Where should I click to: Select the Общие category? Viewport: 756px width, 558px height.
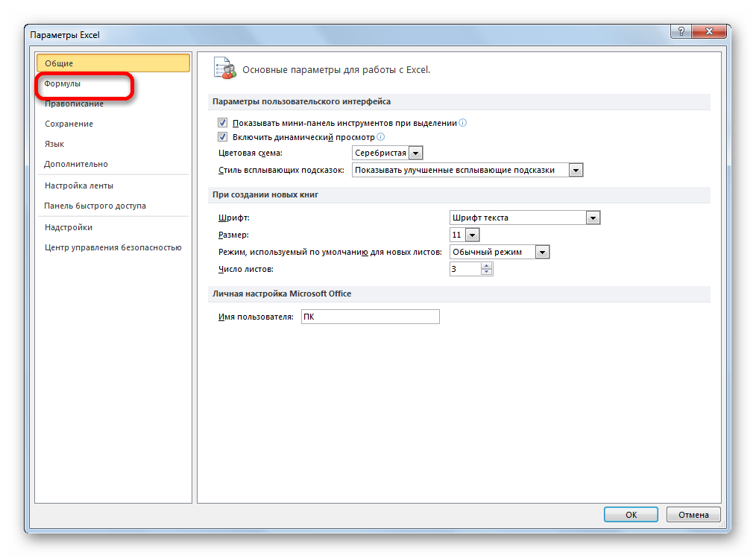113,63
